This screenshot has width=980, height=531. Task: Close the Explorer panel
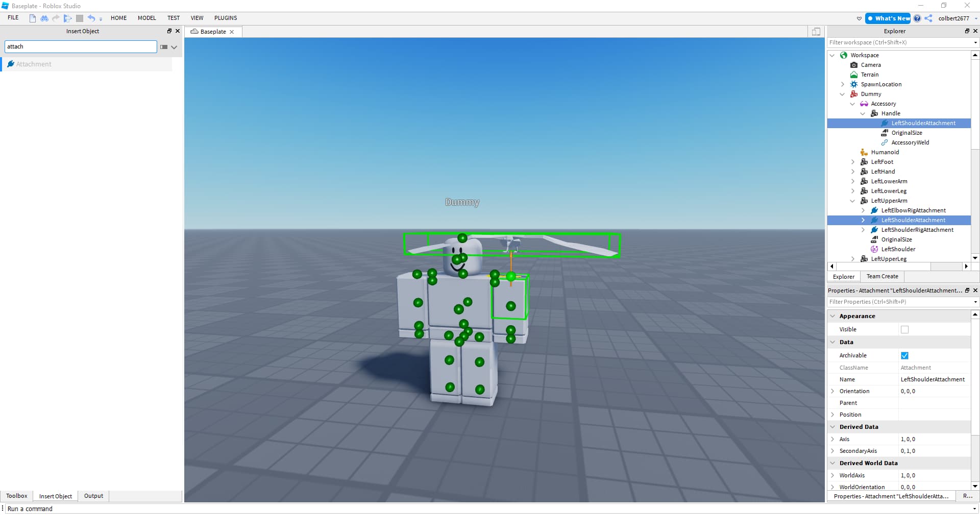pos(975,31)
